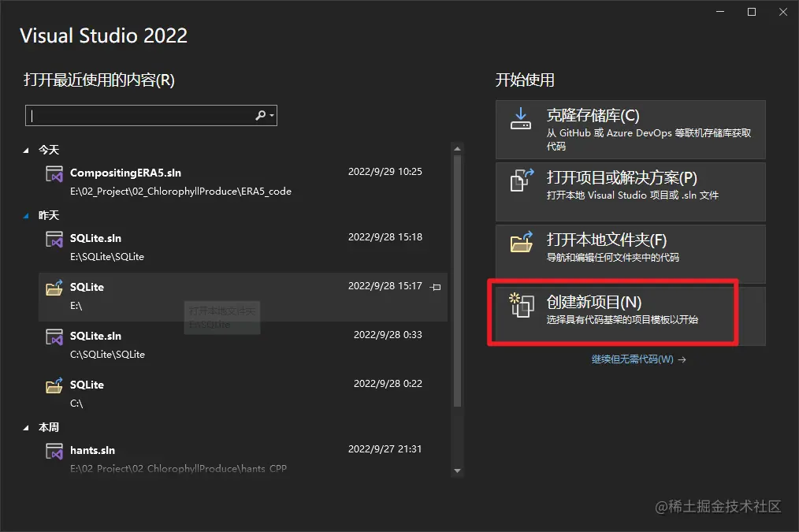Open SQLite.sln dated 2022/9/28 15:18
Viewport: 799px width, 532px height.
point(243,247)
